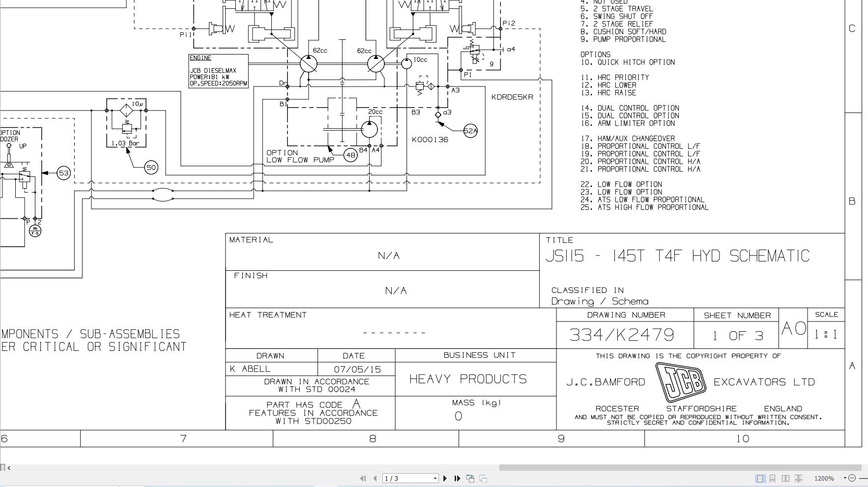The height and width of the screenshot is (487, 868).
Task: Select the drawing number 334/K2479 text
Action: pyautogui.click(x=622, y=334)
